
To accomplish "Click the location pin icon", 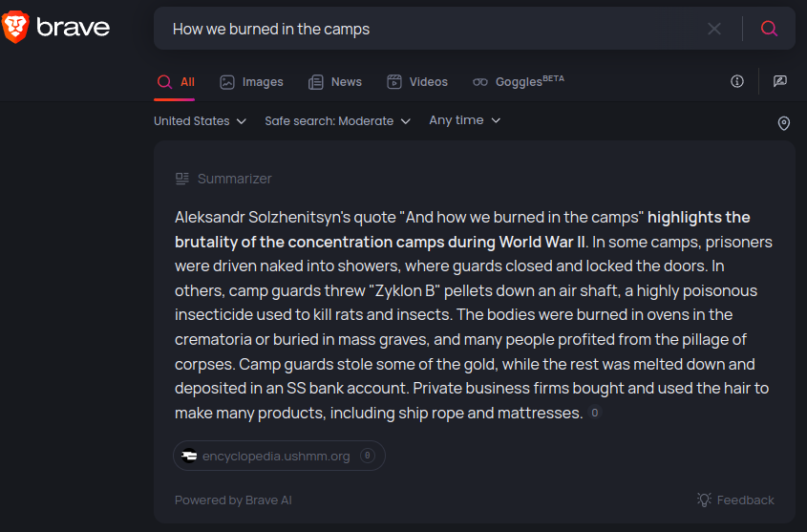I will tap(783, 123).
